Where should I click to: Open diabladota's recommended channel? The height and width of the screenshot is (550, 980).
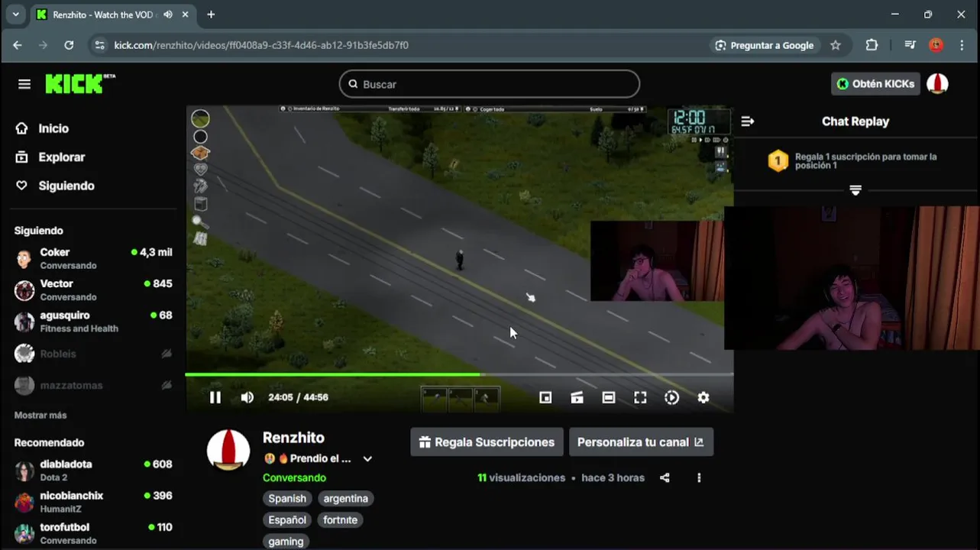point(93,471)
